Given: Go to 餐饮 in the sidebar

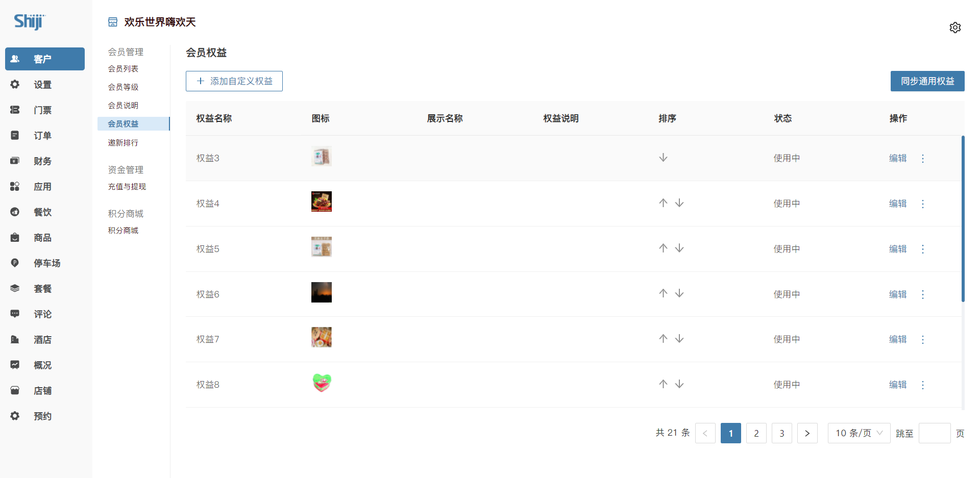Looking at the screenshot, I should [x=45, y=212].
